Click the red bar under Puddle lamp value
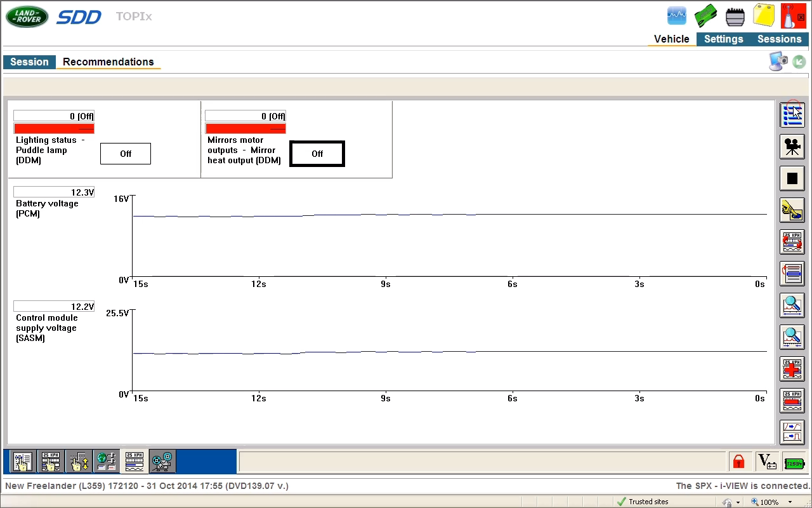812x508 pixels. click(54, 128)
